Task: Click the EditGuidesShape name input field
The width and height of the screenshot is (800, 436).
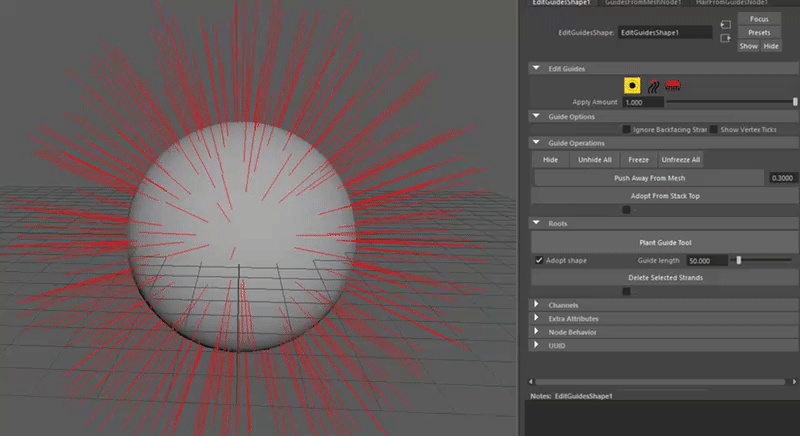Action: click(664, 33)
